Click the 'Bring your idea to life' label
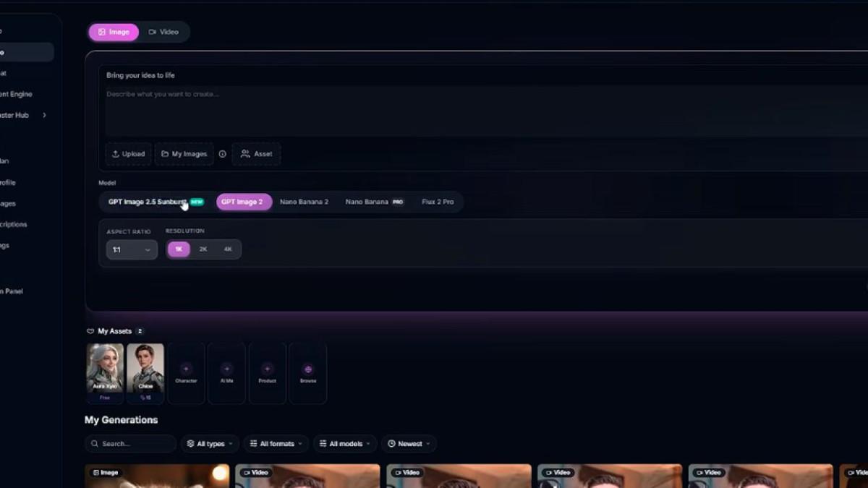Image resolution: width=868 pixels, height=488 pixels. [140, 75]
